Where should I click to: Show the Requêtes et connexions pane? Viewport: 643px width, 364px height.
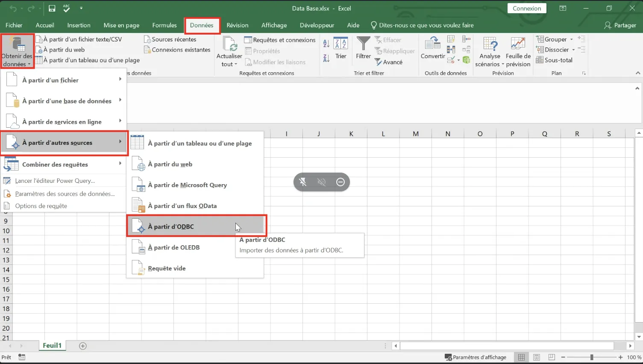point(280,40)
